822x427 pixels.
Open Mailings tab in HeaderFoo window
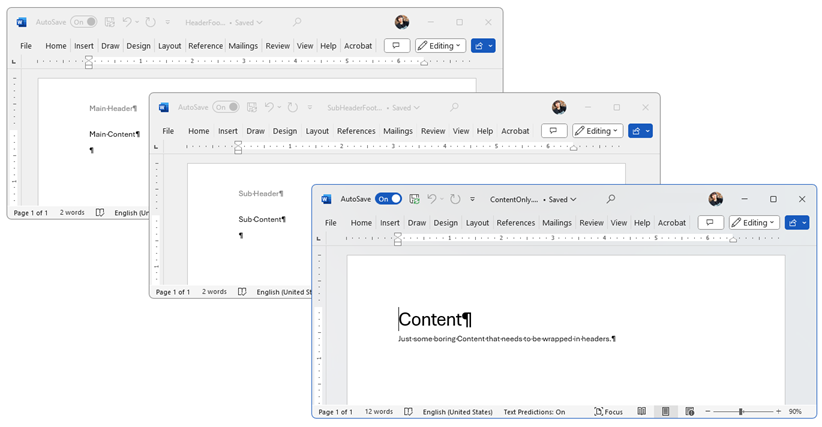243,46
